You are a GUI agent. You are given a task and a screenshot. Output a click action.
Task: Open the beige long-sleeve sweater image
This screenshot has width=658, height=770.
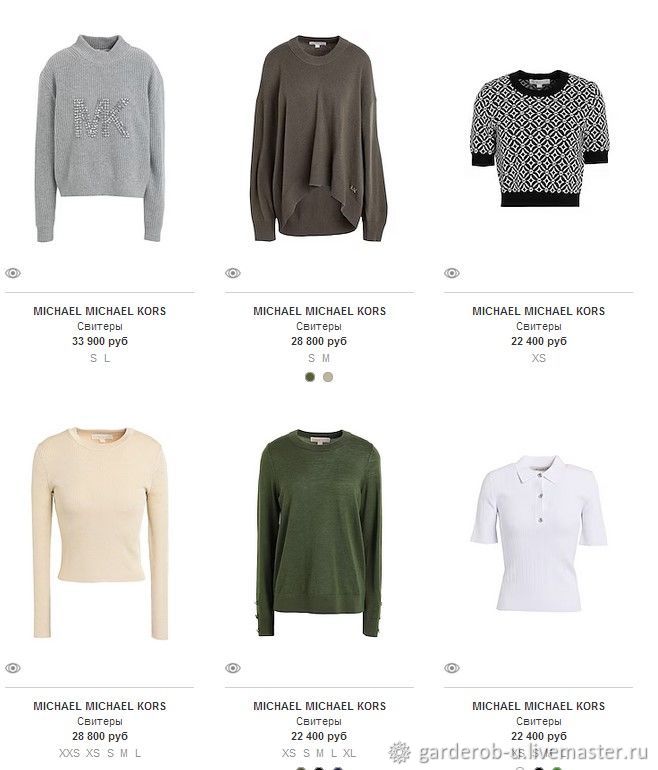tap(100, 533)
